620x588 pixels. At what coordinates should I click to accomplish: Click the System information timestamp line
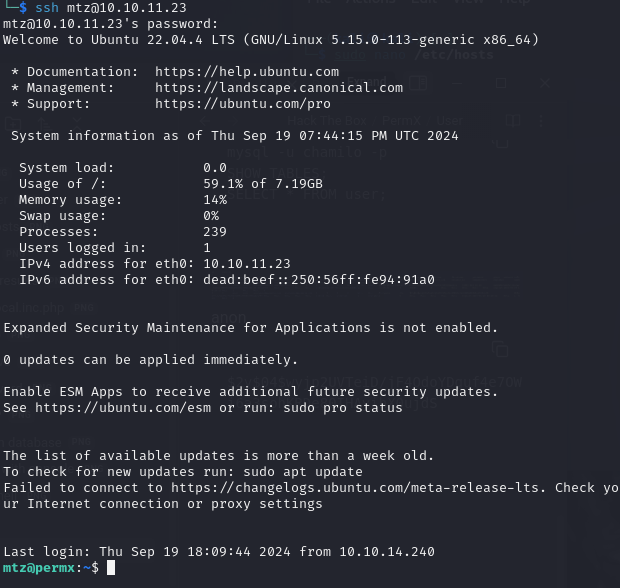coord(234,136)
